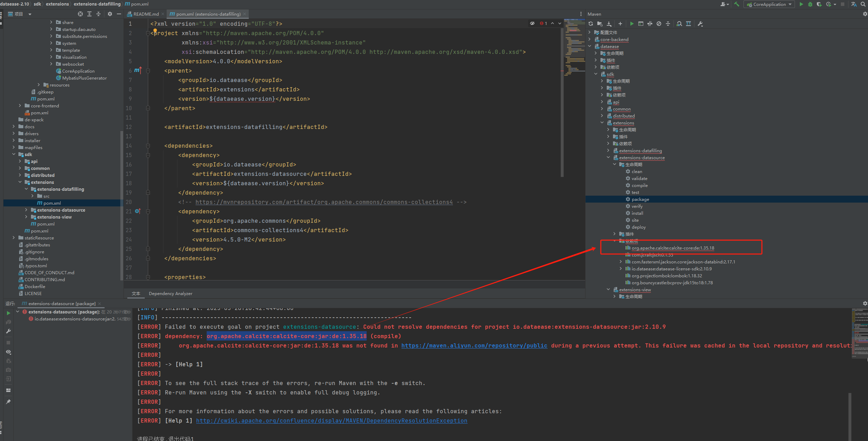Toggle reader mode eye icon in editor
The image size is (868, 441).
(532, 23)
